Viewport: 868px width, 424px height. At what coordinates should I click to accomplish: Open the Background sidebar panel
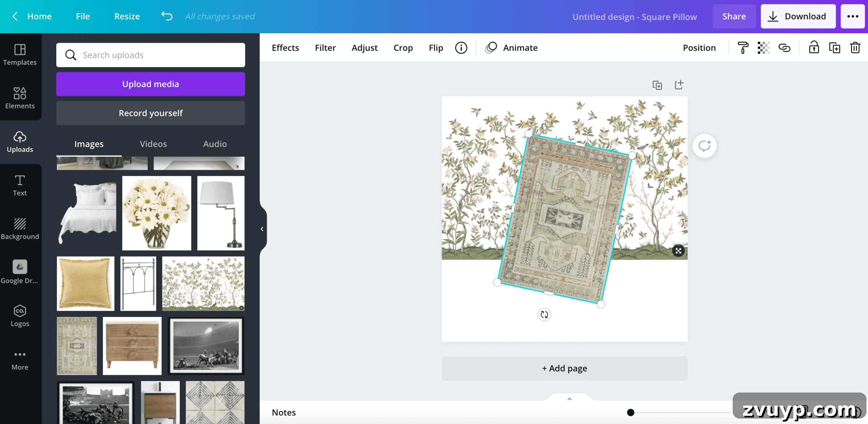(x=20, y=229)
